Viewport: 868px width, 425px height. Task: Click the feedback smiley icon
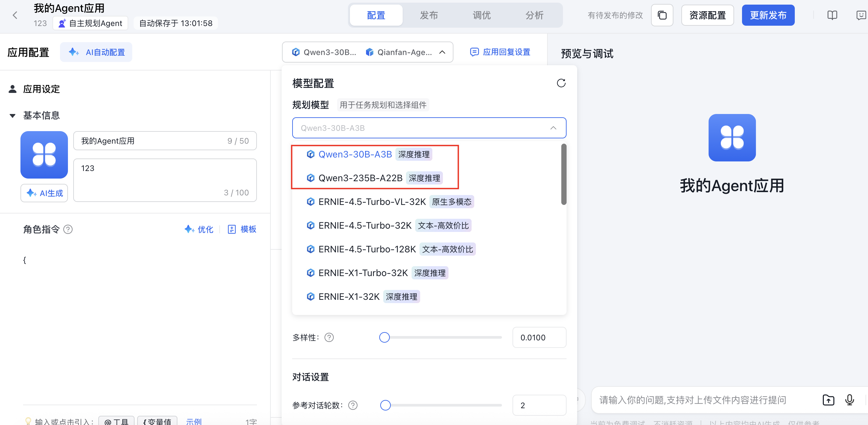pos(861,15)
